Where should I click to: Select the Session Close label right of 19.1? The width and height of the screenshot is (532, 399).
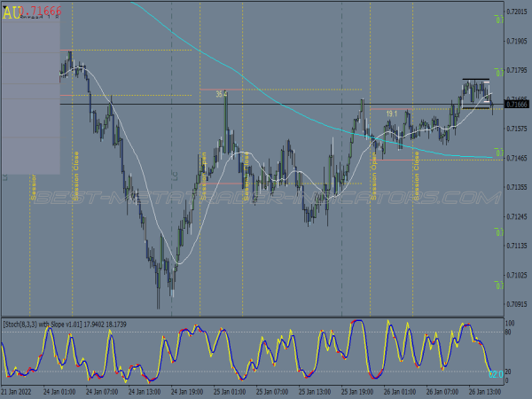(417, 176)
